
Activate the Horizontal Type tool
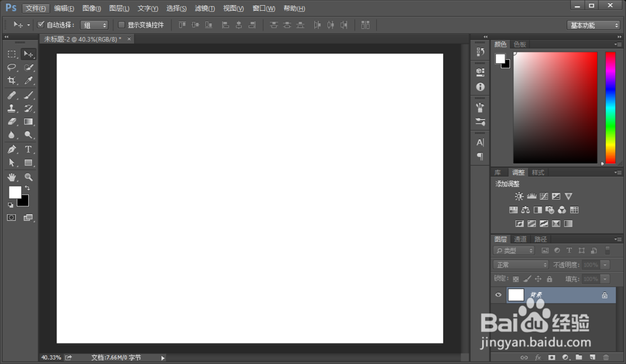point(28,149)
